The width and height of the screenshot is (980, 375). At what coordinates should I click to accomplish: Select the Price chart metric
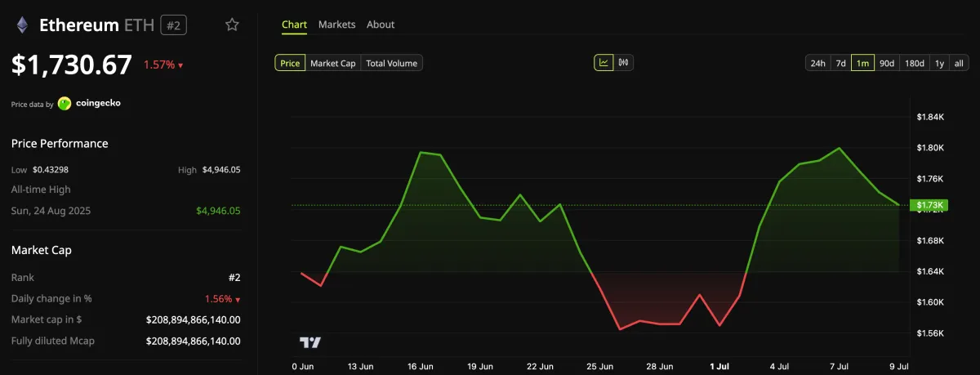click(x=290, y=63)
